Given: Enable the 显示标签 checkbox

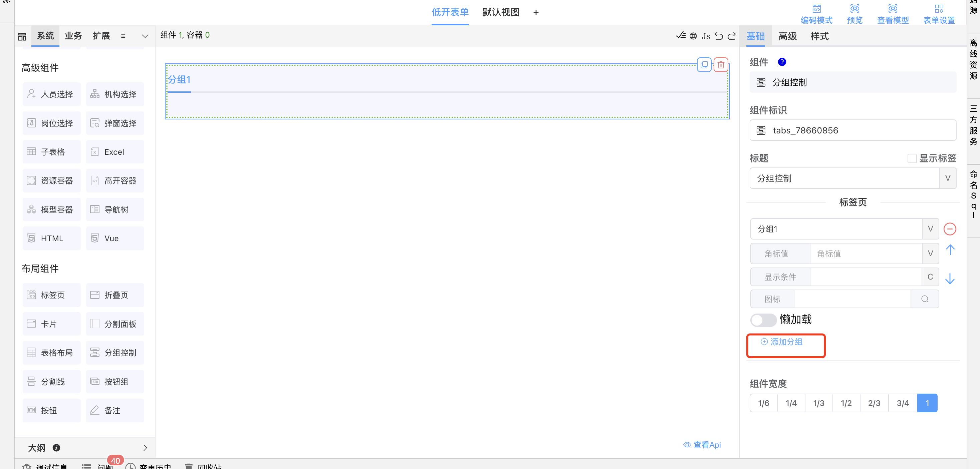Looking at the screenshot, I should point(912,158).
